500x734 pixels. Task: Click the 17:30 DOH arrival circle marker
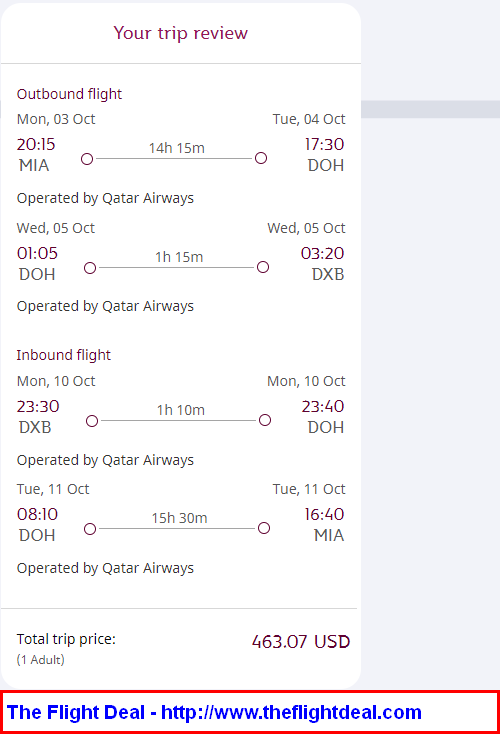[261, 158]
